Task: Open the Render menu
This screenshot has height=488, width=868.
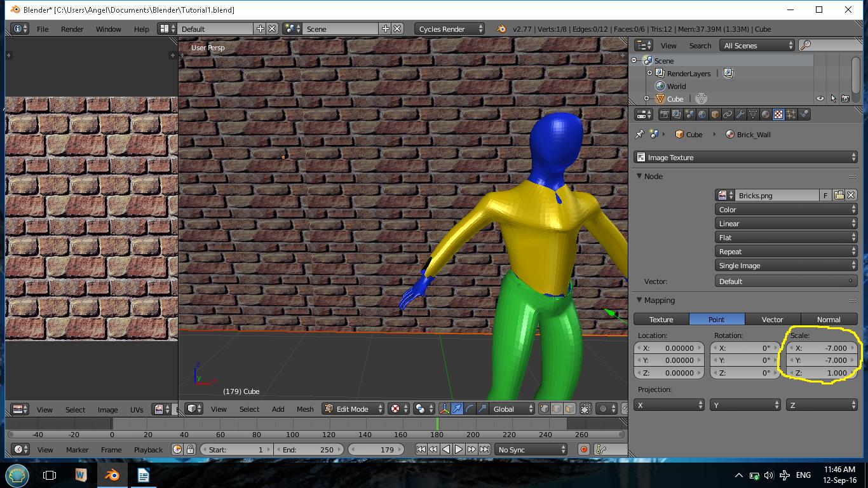Action: (x=72, y=29)
